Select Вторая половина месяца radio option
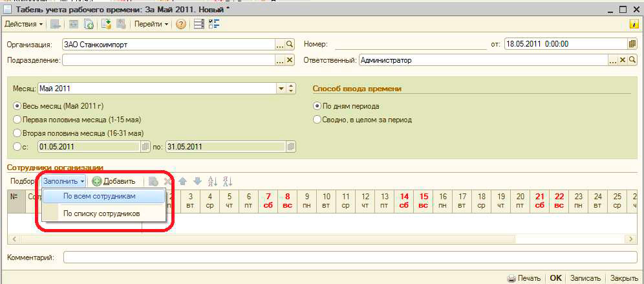 click(17, 133)
